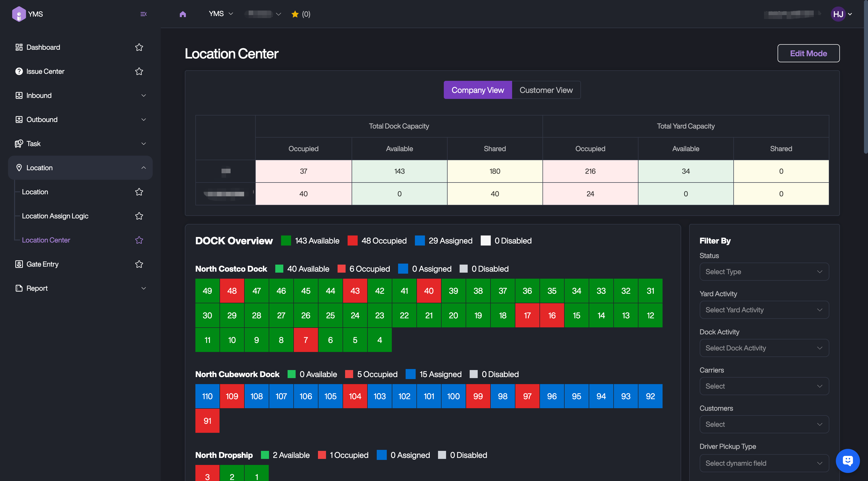This screenshot has width=868, height=481.
Task: Click the home icon in top bar
Action: point(183,14)
